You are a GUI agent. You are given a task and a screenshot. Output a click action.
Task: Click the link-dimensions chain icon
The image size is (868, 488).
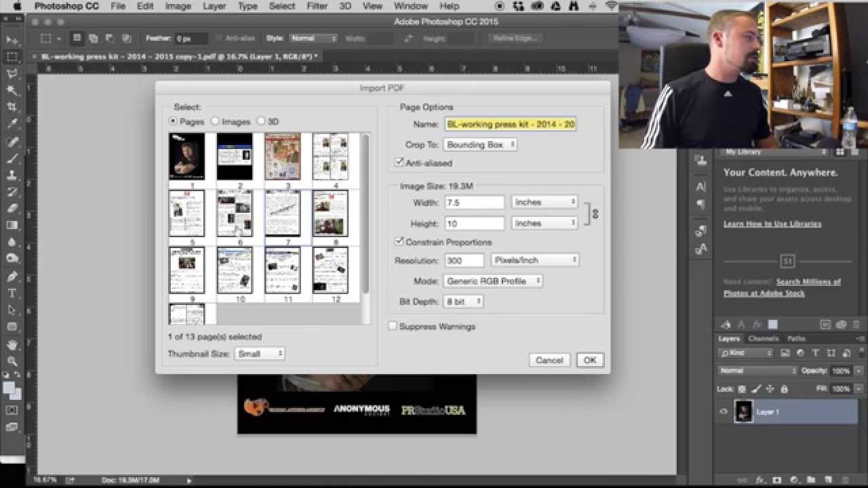pos(595,213)
